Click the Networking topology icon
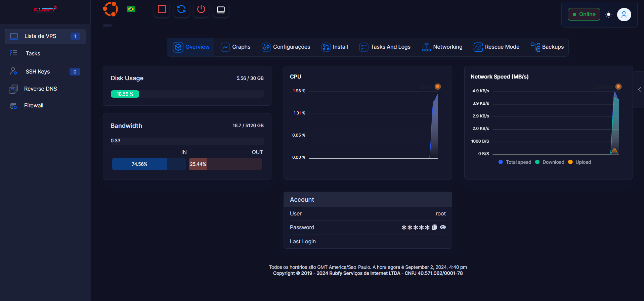The height and width of the screenshot is (301, 644). (x=426, y=47)
